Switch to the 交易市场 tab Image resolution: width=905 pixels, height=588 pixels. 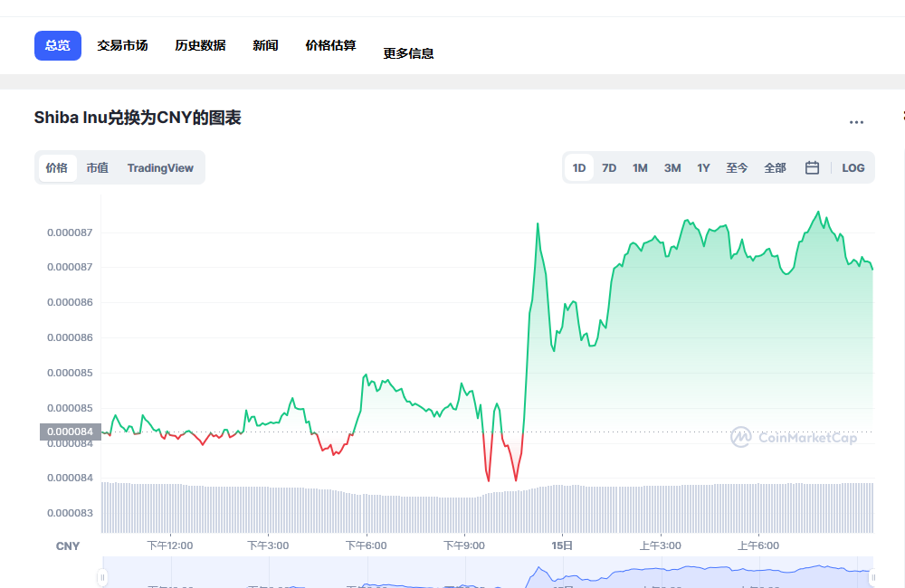pos(122,45)
